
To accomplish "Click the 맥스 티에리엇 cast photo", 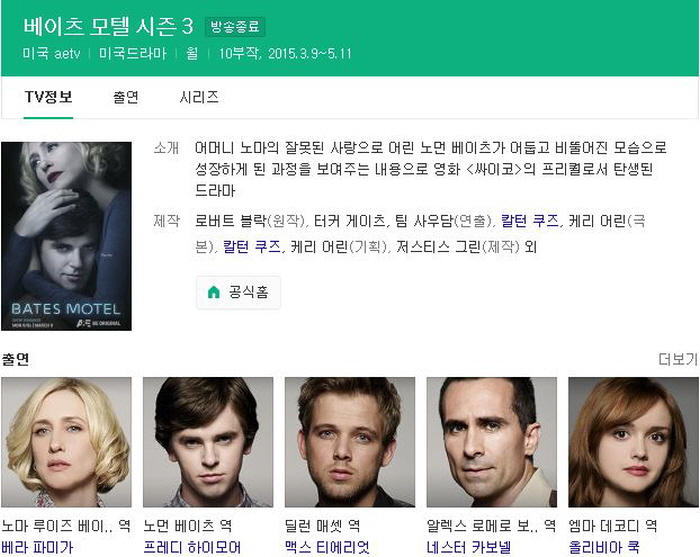I will pos(350,442).
